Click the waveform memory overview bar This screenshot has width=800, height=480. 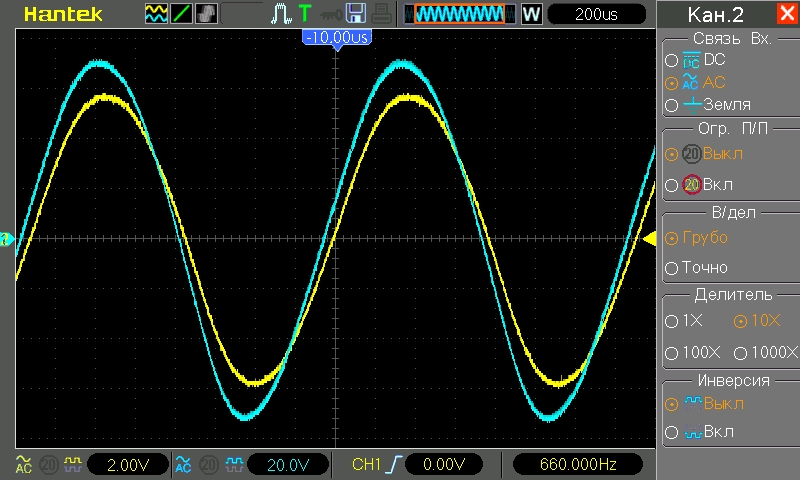pos(459,14)
